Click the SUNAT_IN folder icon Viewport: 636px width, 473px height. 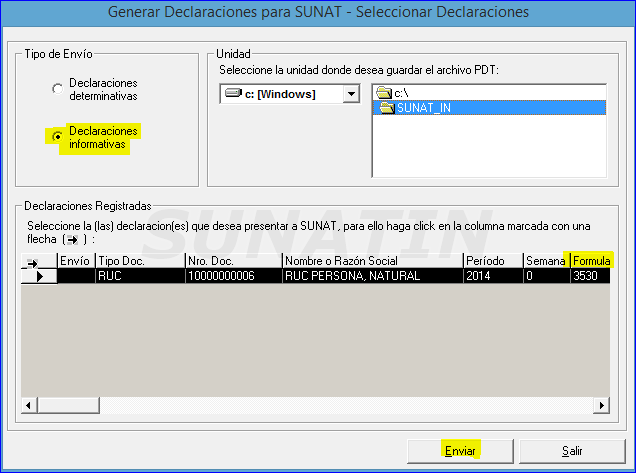(387, 108)
